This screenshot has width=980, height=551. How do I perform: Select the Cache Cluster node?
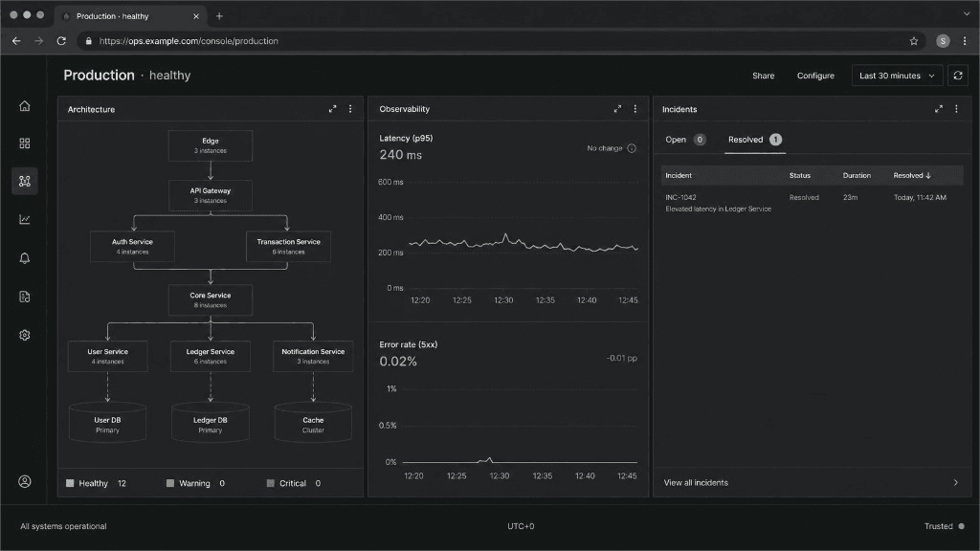click(x=313, y=423)
